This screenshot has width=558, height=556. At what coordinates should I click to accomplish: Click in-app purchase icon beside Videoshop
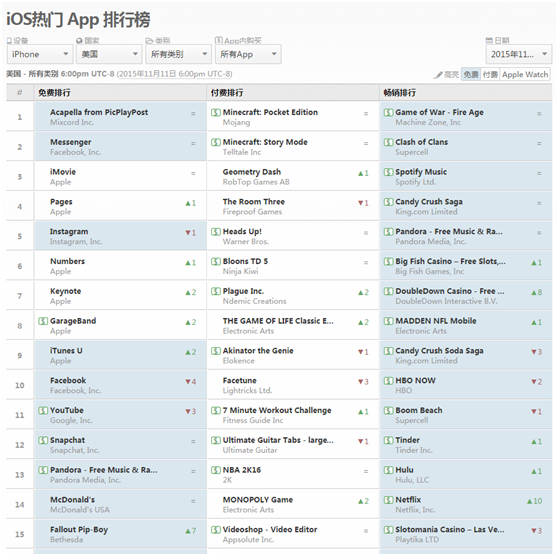[216, 529]
